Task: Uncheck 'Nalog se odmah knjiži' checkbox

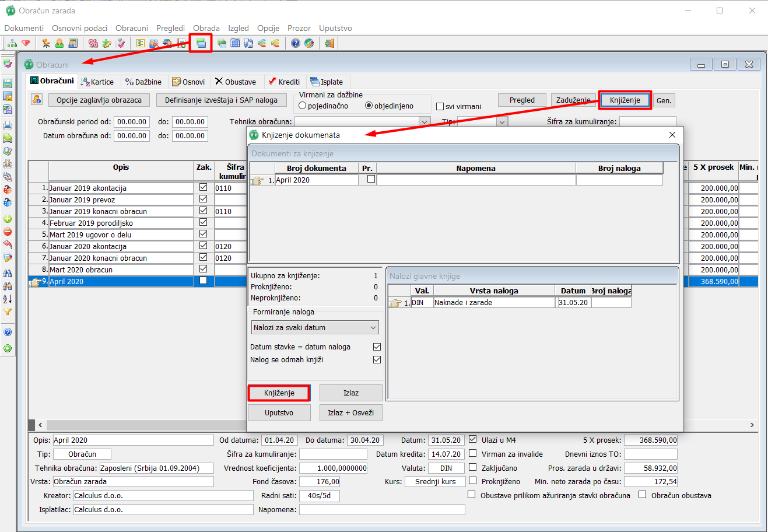Action: (377, 360)
